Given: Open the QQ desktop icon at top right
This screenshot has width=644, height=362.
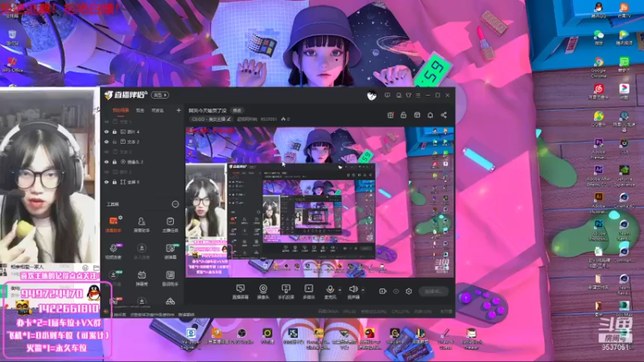Looking at the screenshot, I should [598, 10].
